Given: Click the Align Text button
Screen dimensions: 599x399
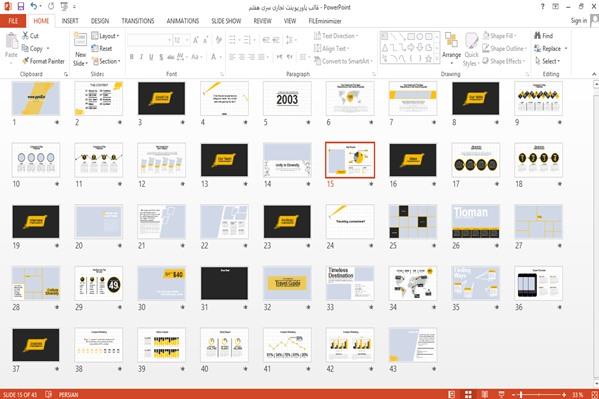Looking at the screenshot, I should [x=331, y=48].
